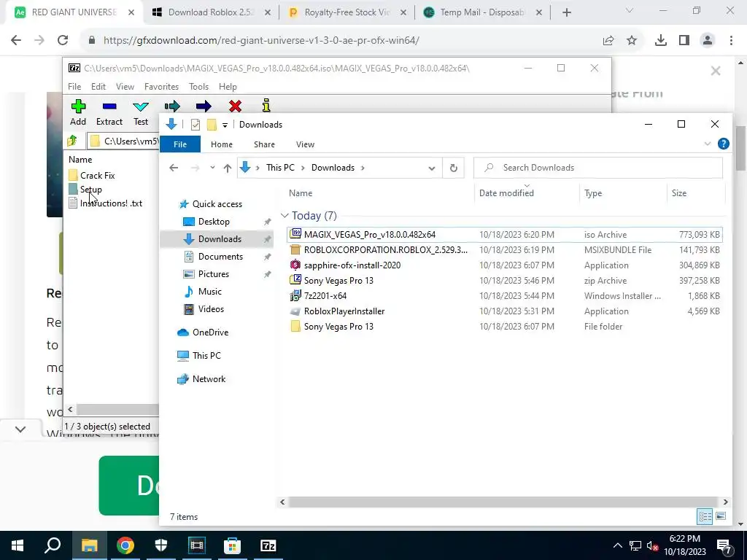Select Sony Vegas Pro 13 file folder
Image resolution: width=747 pixels, height=560 pixels.
505,327
